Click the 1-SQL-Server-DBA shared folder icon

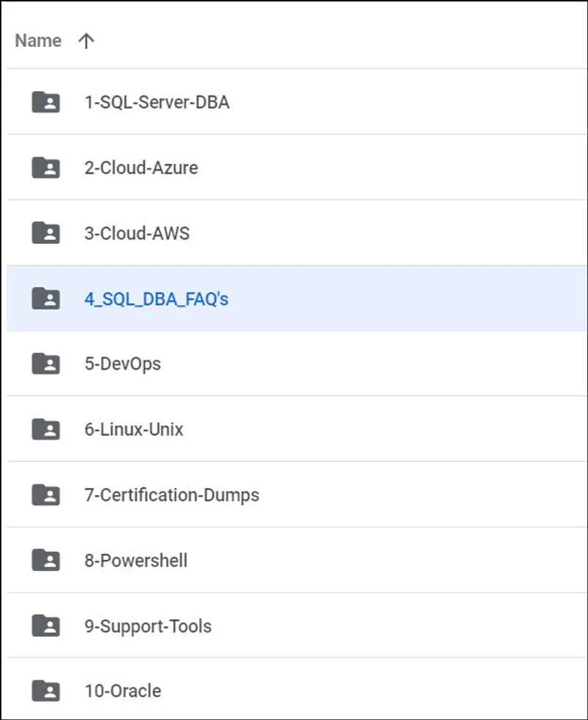[46, 102]
